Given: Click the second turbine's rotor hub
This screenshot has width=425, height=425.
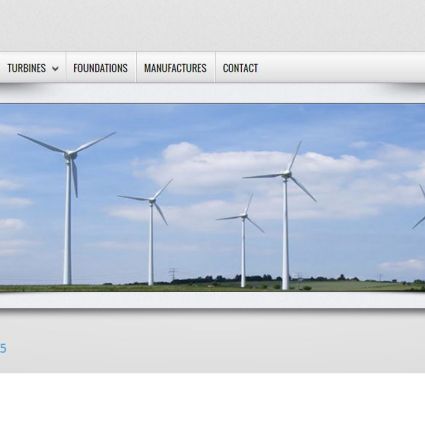Looking at the screenshot, I should [152, 200].
